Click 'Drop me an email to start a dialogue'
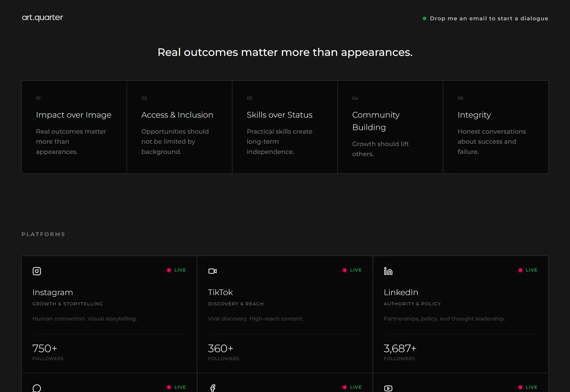The image size is (570, 392). [x=489, y=18]
